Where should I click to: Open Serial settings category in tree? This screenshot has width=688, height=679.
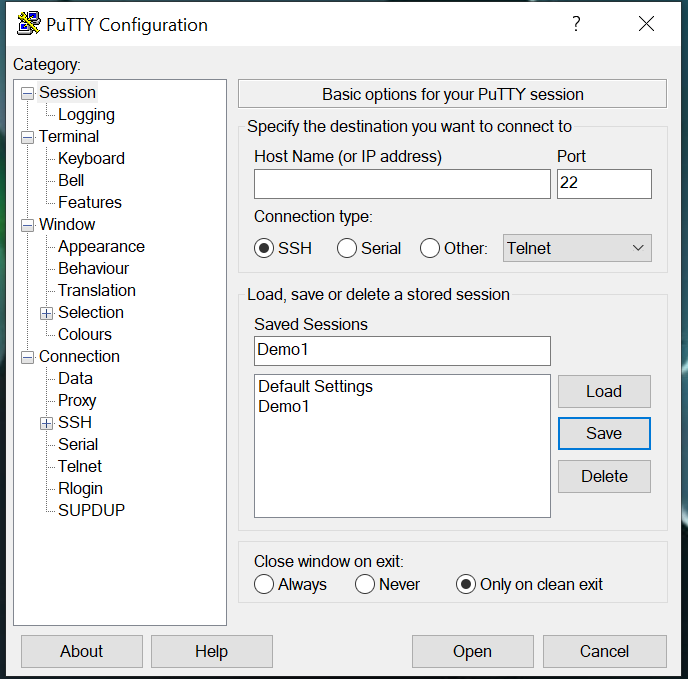point(78,444)
